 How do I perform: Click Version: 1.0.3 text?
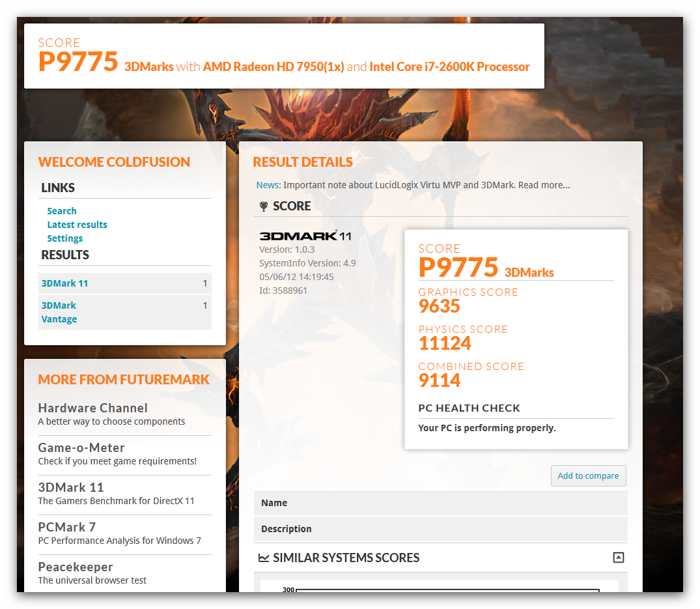[287, 249]
